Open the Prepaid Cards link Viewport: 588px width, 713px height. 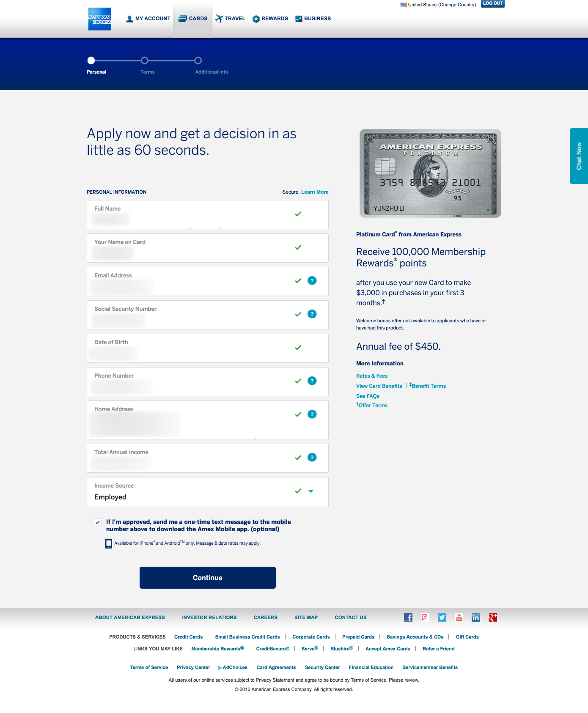[x=358, y=637]
